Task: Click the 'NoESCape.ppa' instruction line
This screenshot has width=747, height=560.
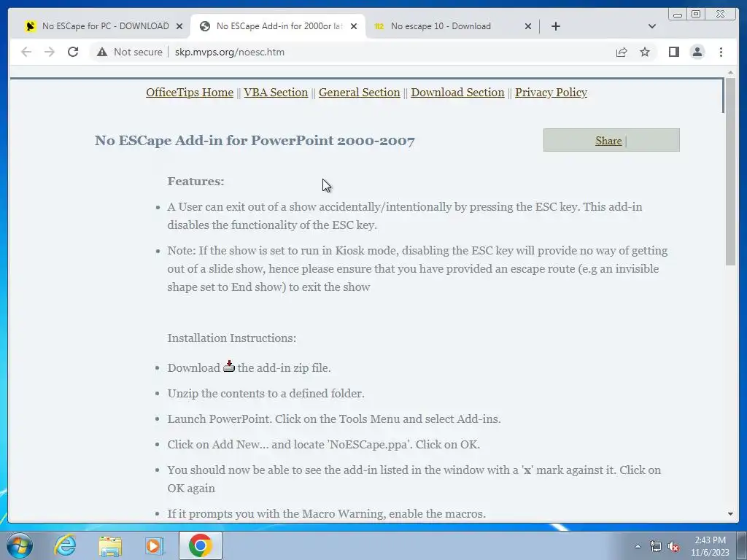Action: (323, 445)
